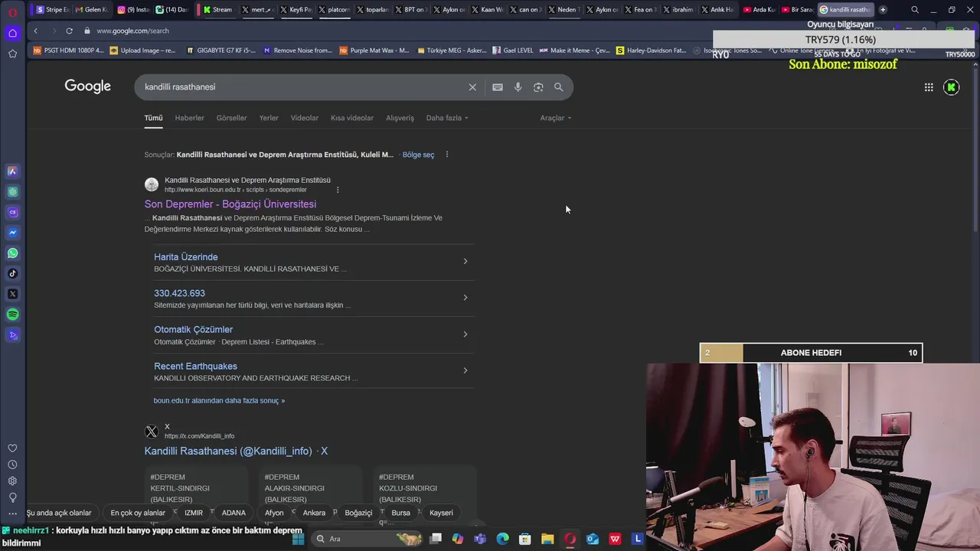The image size is (980, 551).
Task: Open Facebook Messenger in sidebar
Action: point(12,233)
